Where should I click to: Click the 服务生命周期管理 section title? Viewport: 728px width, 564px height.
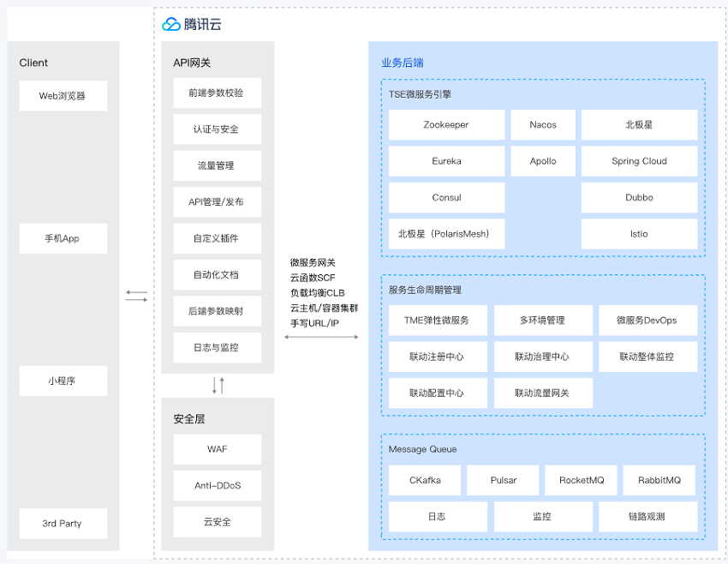coord(425,290)
